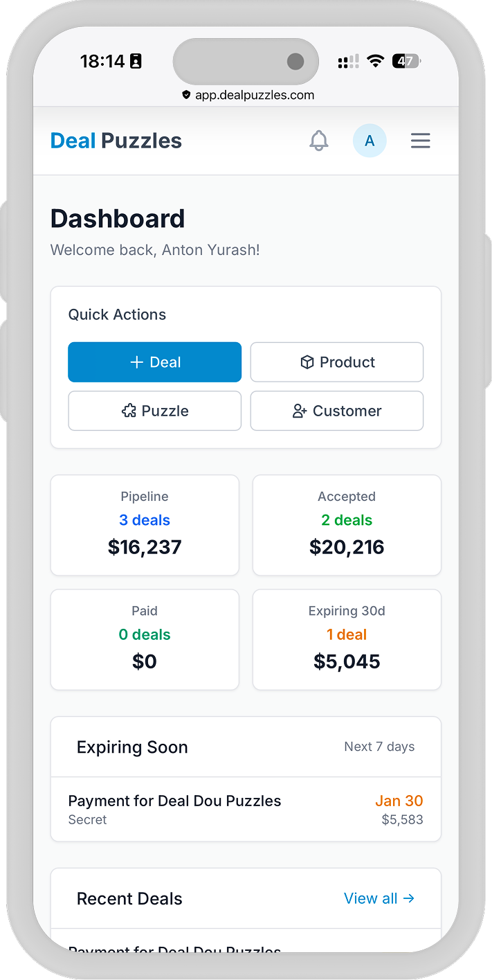Add a new Customer

coord(337,411)
